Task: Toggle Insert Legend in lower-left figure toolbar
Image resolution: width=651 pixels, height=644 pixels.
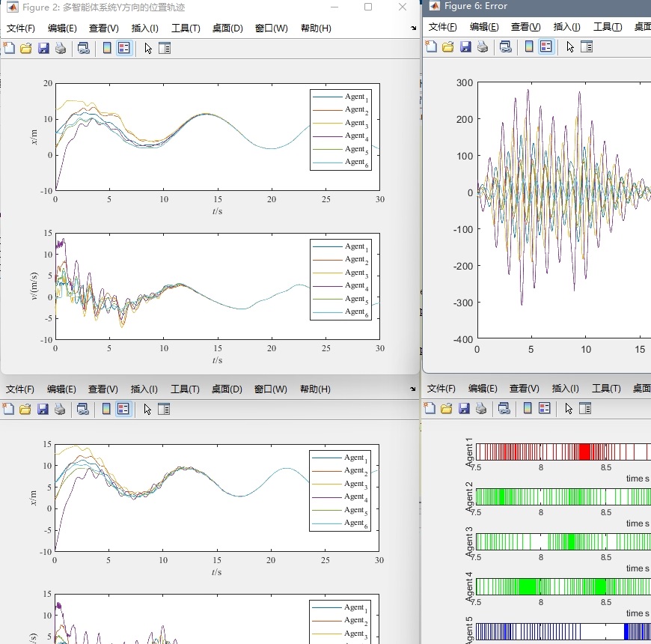Action: coord(123,410)
